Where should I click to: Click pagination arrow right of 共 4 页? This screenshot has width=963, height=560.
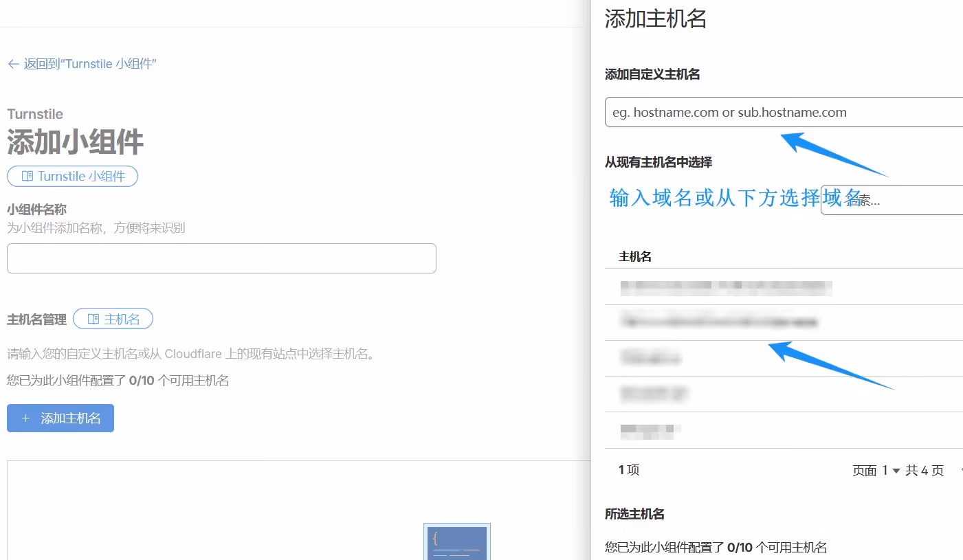click(x=960, y=471)
